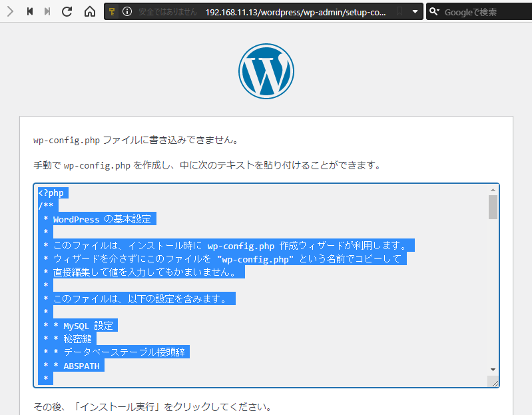Image resolution: width=532 pixels, height=415 pixels.
Task: Click the WordPress logo
Action: point(266,72)
